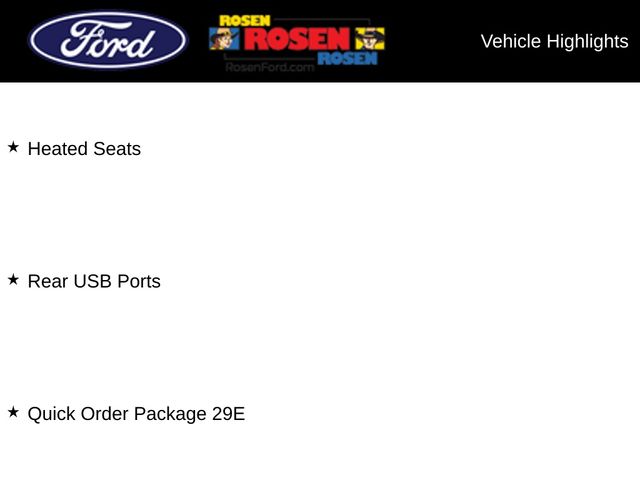Screen dimensions: 640x480
Task: Click the word "USB" in second highlight
Action: point(92,281)
